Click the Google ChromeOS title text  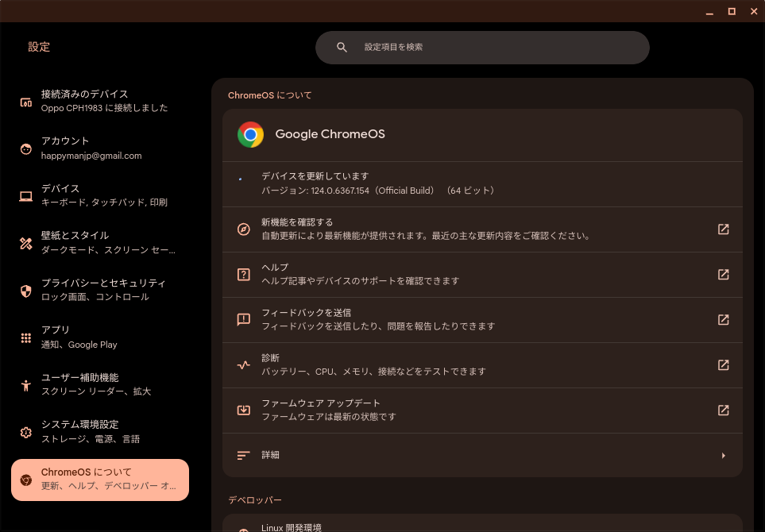[x=330, y=134]
